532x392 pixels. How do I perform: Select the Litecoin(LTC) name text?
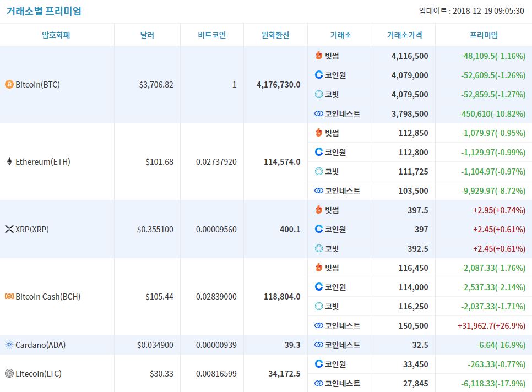[x=39, y=373]
